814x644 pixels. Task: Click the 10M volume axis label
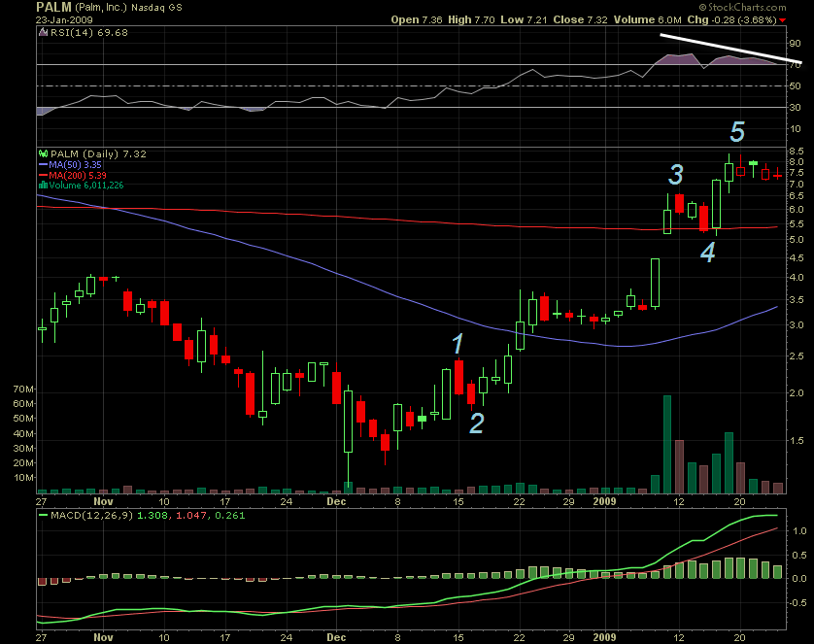(24, 478)
